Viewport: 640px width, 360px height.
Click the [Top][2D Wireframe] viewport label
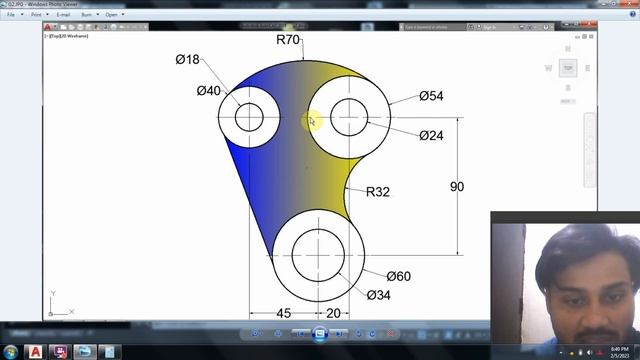[66, 36]
